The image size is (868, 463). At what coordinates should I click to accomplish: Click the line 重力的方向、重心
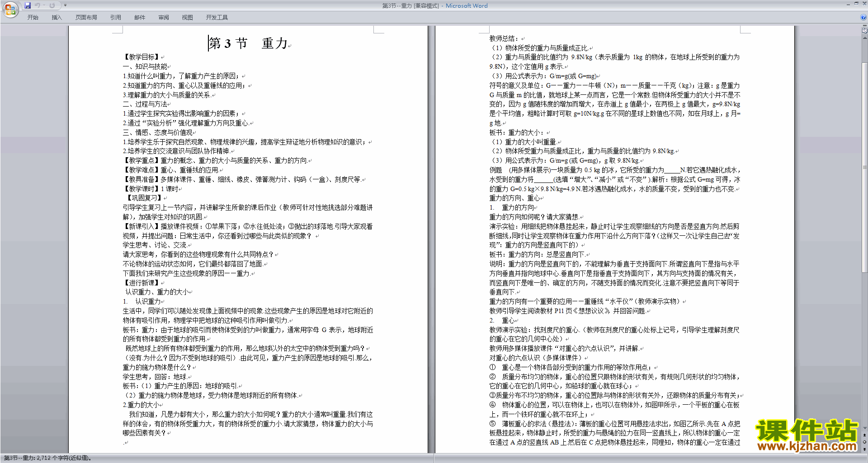pos(514,198)
